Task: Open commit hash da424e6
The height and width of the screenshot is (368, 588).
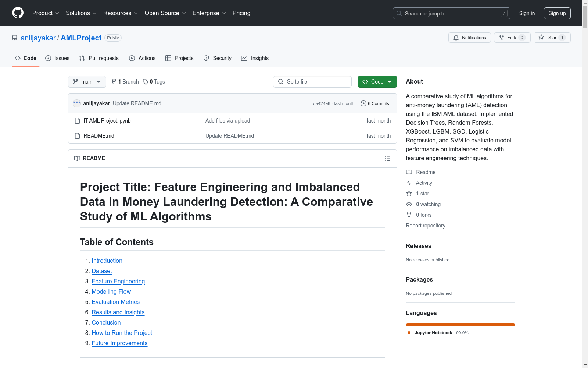Action: [x=322, y=103]
